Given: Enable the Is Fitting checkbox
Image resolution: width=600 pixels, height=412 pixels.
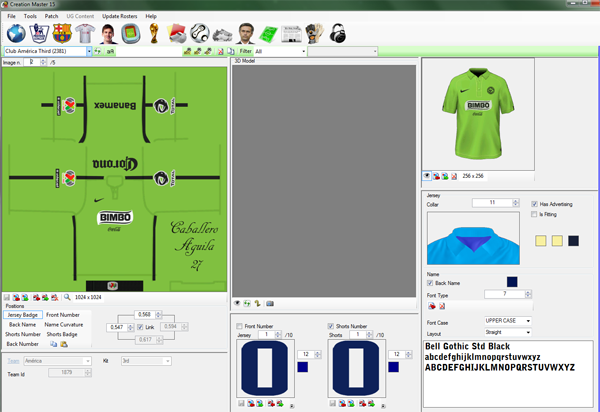Looking at the screenshot, I should (x=534, y=214).
